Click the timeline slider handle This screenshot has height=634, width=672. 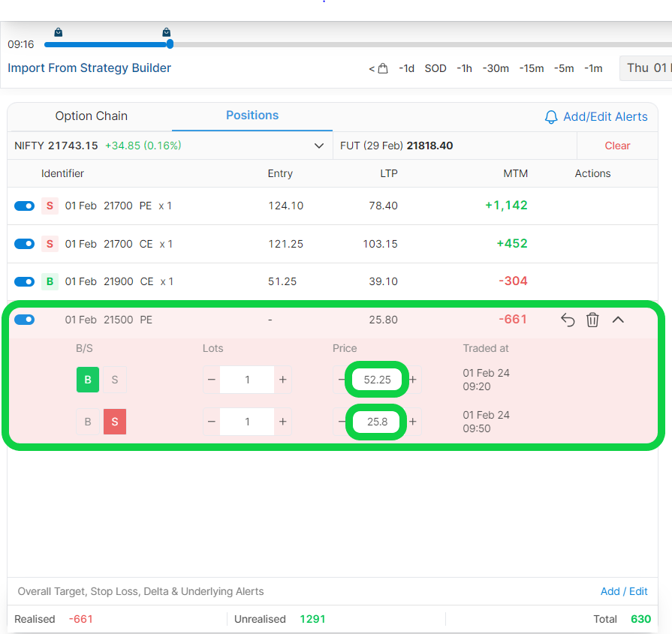[x=170, y=44]
